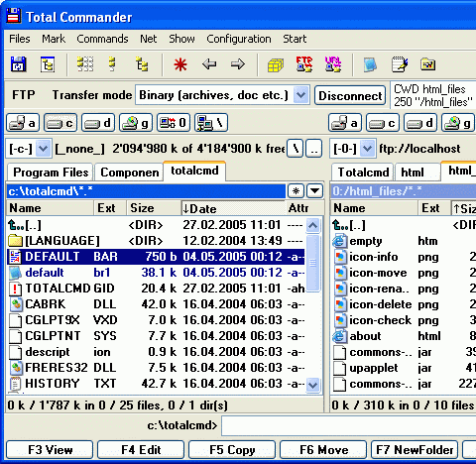Sort left panel by Size column

point(154,208)
